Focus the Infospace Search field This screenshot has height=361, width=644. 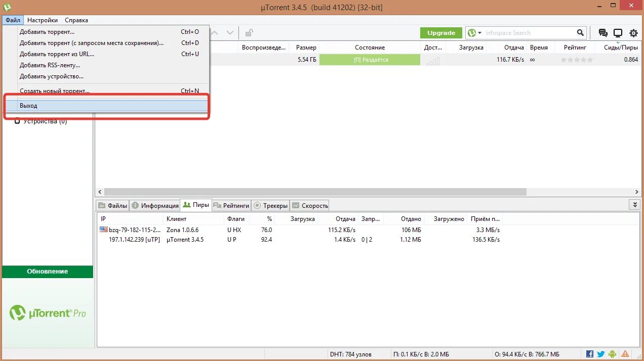529,33
